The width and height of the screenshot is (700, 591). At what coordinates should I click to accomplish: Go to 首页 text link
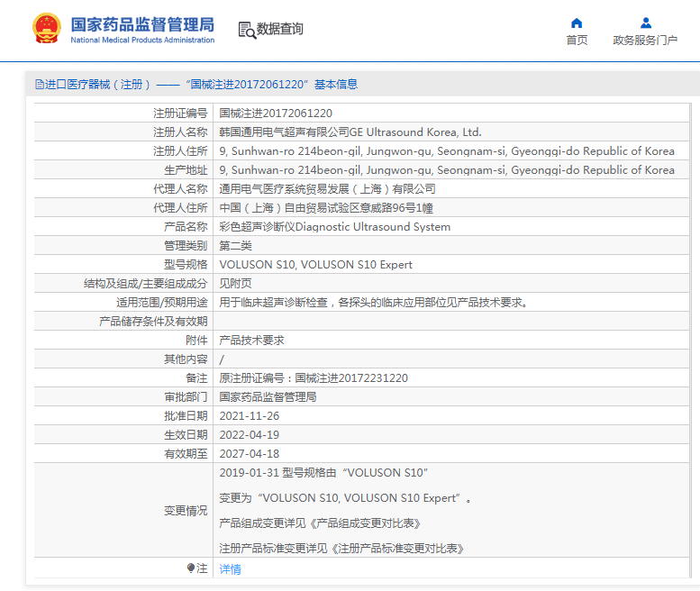[x=577, y=41]
